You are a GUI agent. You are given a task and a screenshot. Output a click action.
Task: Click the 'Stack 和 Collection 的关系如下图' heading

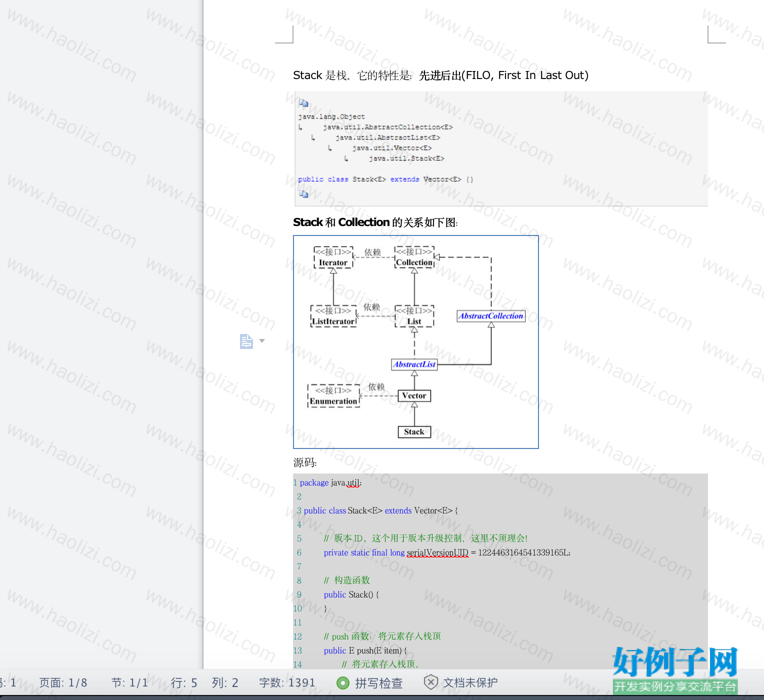coord(375,222)
